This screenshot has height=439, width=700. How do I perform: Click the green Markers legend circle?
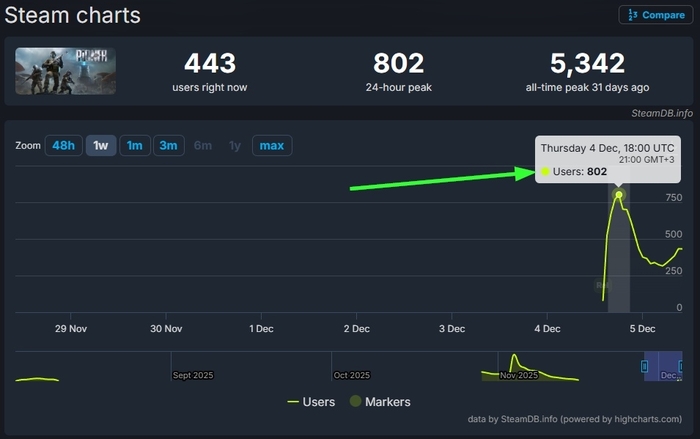coord(355,402)
